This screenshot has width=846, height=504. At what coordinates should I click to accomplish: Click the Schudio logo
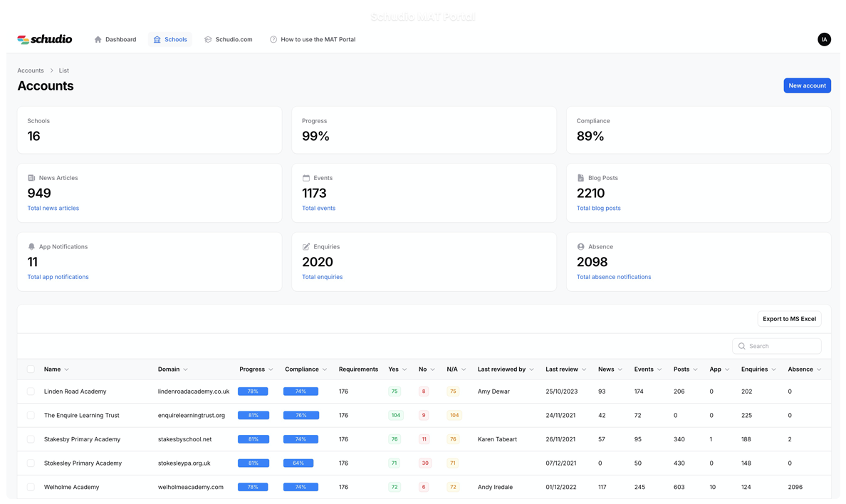pos(44,40)
